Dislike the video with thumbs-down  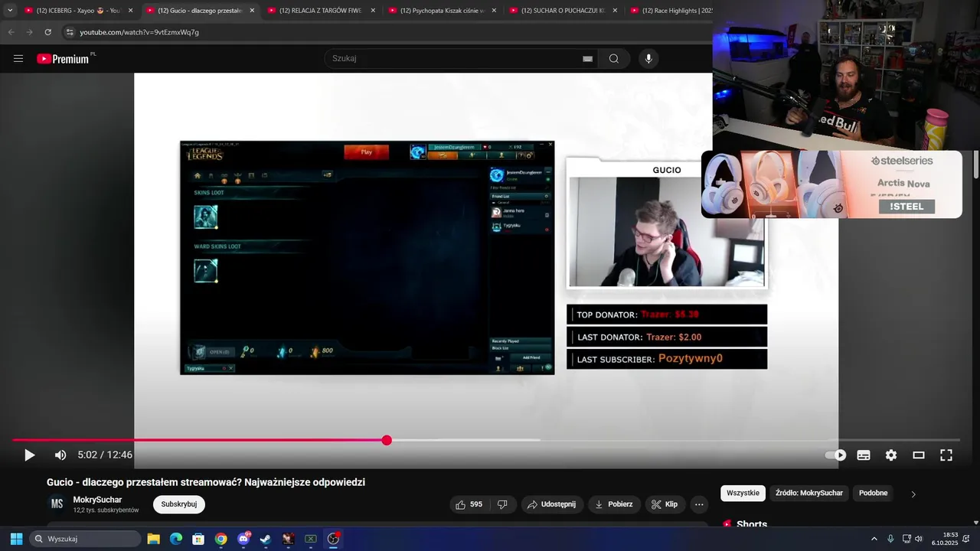(x=502, y=504)
